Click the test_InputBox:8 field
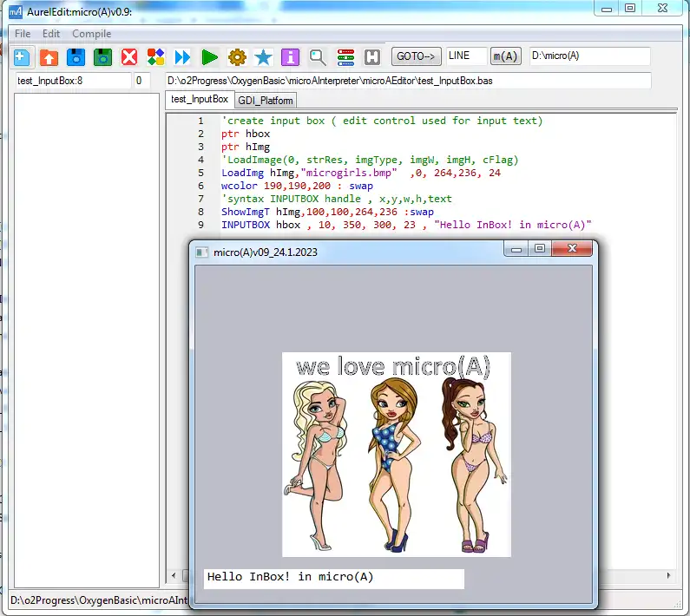The height and width of the screenshot is (616, 690). pyautogui.click(x=73, y=81)
